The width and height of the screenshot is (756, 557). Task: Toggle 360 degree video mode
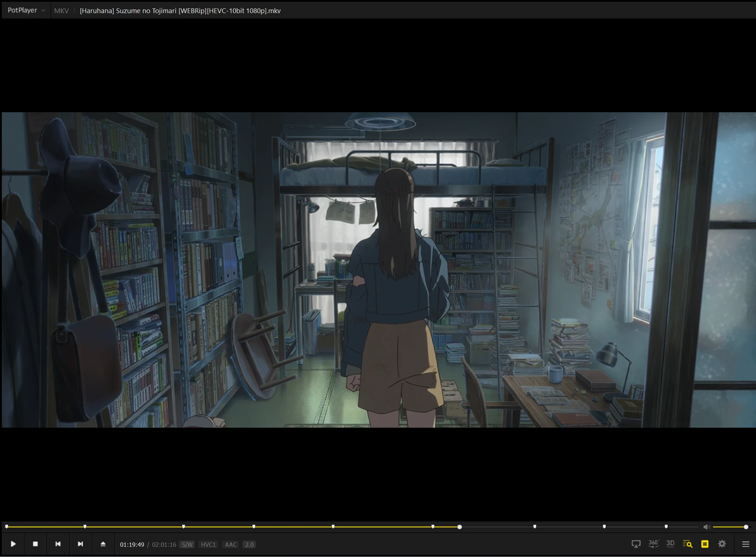653,544
